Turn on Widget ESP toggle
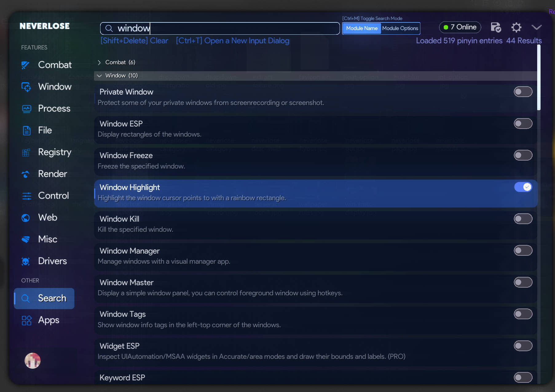Screen dimensions: 555x392 point(523,346)
